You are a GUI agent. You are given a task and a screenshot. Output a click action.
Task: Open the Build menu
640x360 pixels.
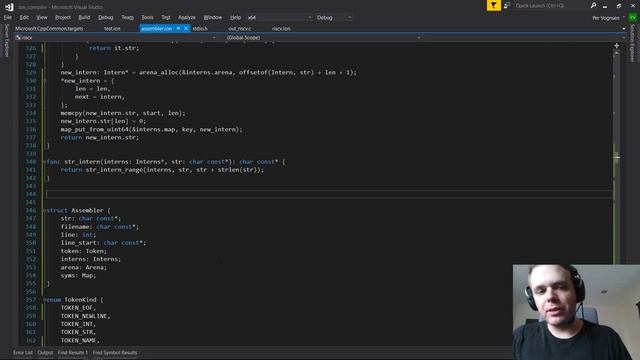pos(84,18)
